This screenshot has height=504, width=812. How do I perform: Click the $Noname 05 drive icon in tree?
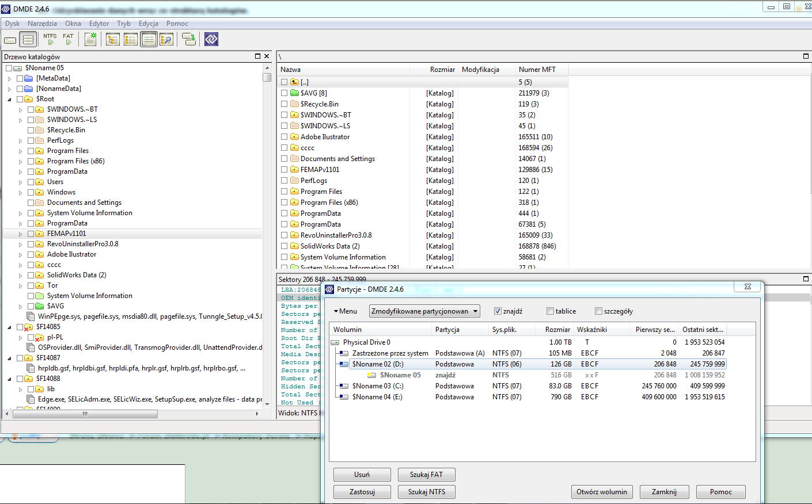pyautogui.click(x=18, y=68)
